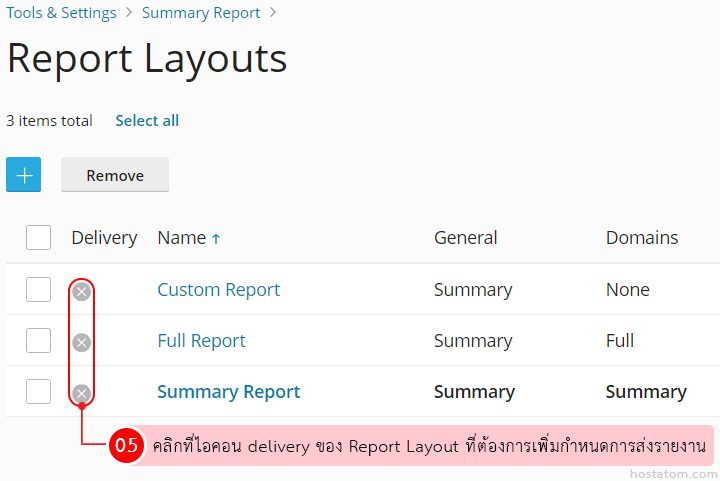Tick the select-all checkbox in table header
The image size is (720, 481).
click(38, 237)
